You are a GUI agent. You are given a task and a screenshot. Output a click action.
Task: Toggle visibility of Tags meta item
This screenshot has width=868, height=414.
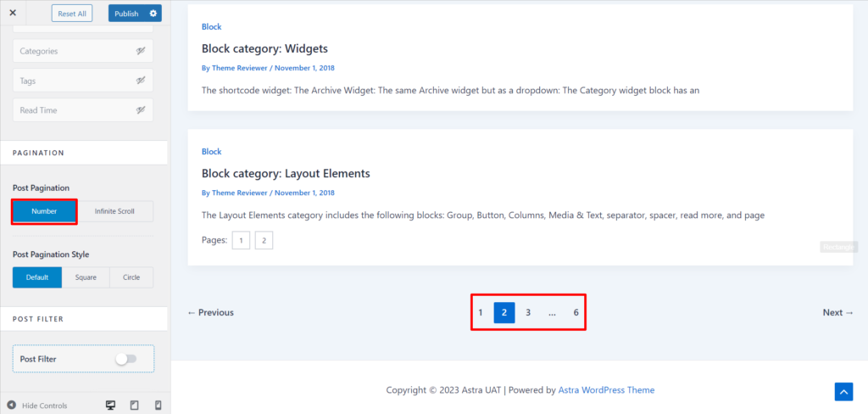pos(141,81)
